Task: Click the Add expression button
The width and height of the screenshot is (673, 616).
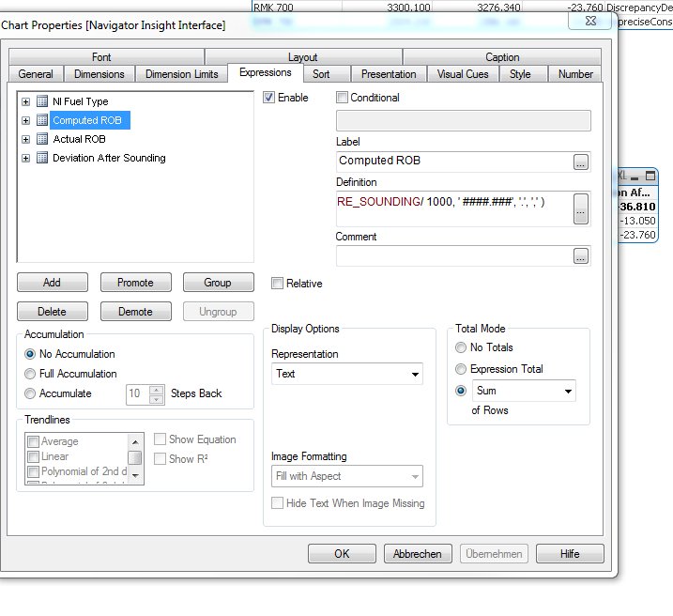Action: point(53,282)
